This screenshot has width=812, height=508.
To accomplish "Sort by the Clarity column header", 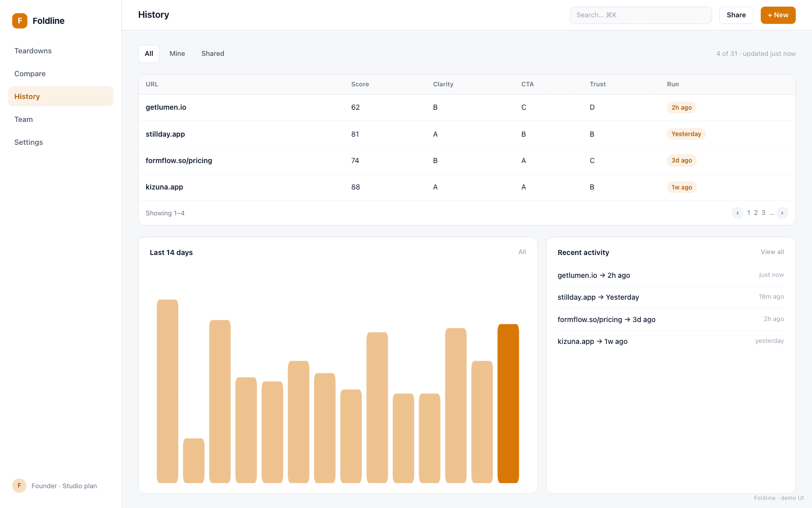I will (x=443, y=84).
